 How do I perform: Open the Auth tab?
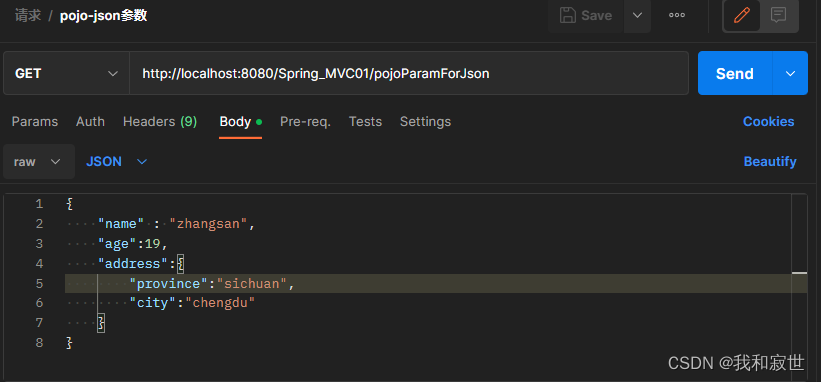[x=90, y=121]
